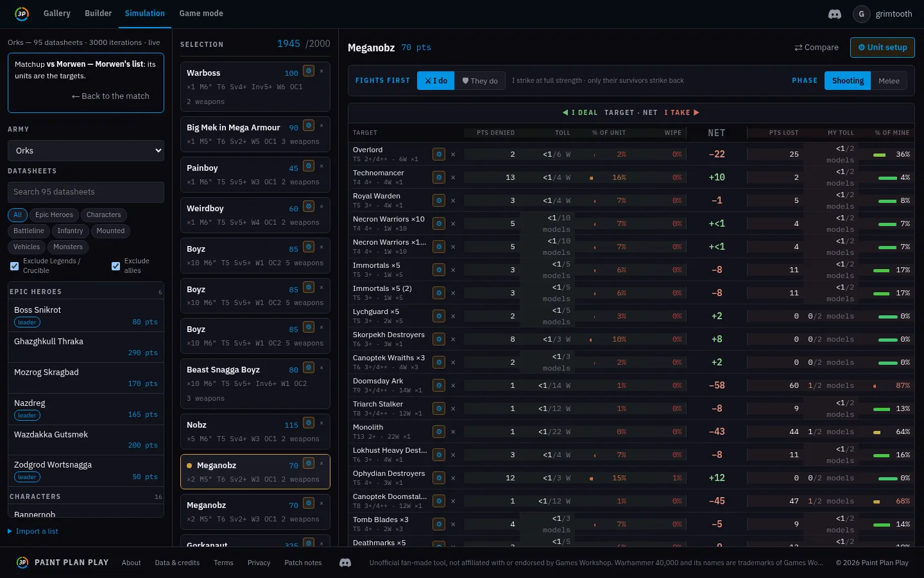Filter datasheets by Vehicles
Viewport: 924px width, 578px height.
[26, 247]
